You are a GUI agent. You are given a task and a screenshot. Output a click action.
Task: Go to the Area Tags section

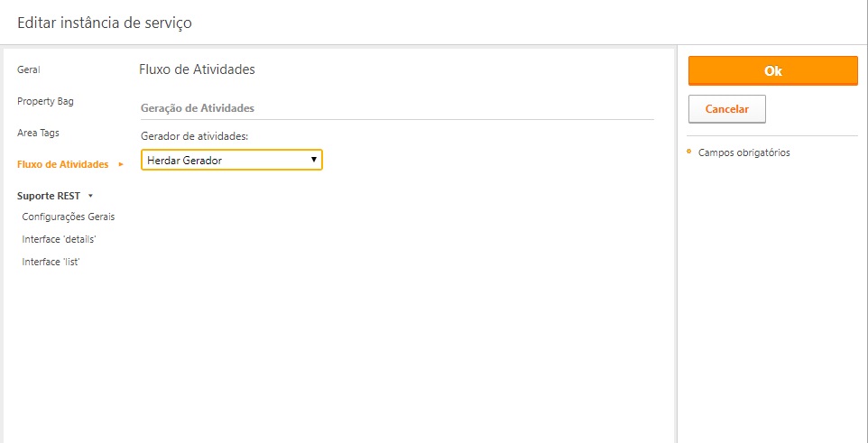38,133
